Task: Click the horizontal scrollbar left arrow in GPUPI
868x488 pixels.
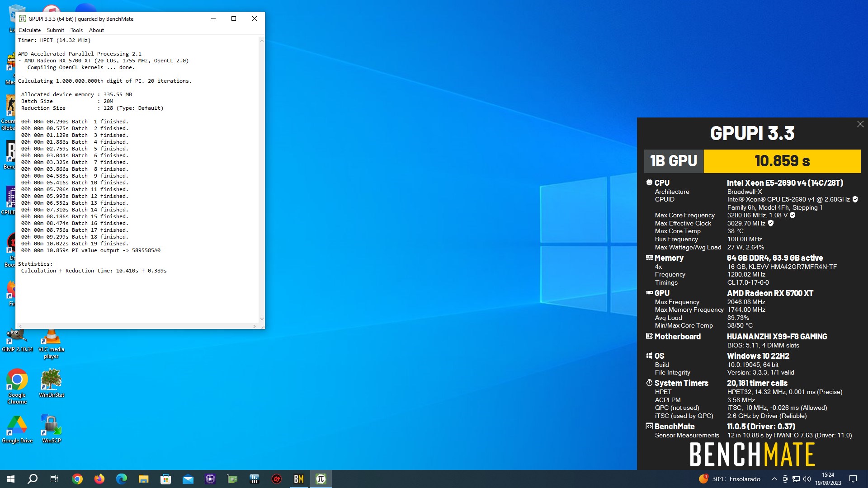Action: tap(20, 326)
